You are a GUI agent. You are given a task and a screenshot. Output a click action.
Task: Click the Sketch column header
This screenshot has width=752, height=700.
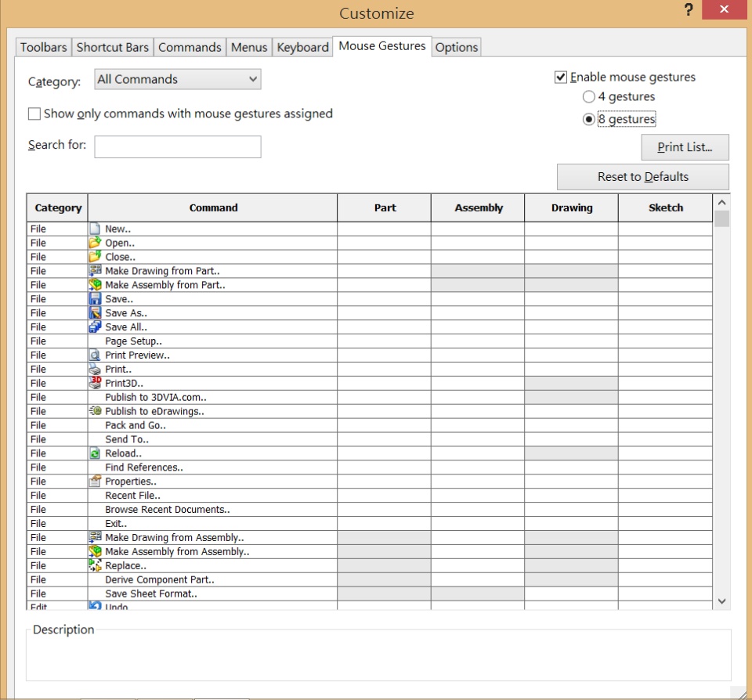(x=666, y=207)
